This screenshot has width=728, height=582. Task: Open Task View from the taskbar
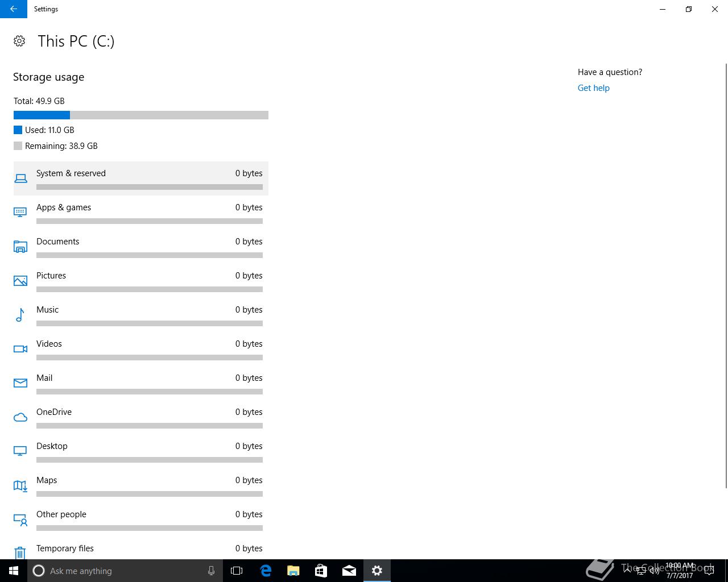[237, 571]
